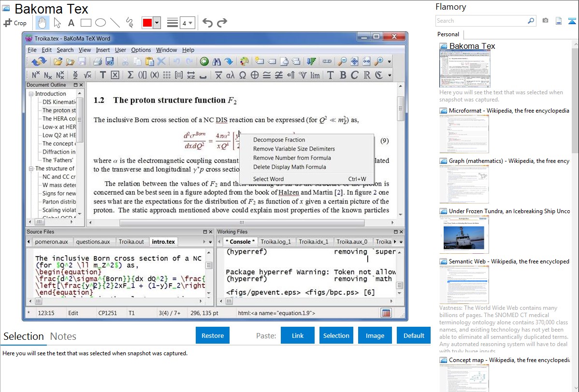
Task: Open the Bakoma Tex snapshot thumbnail
Action: pyautogui.click(x=464, y=69)
